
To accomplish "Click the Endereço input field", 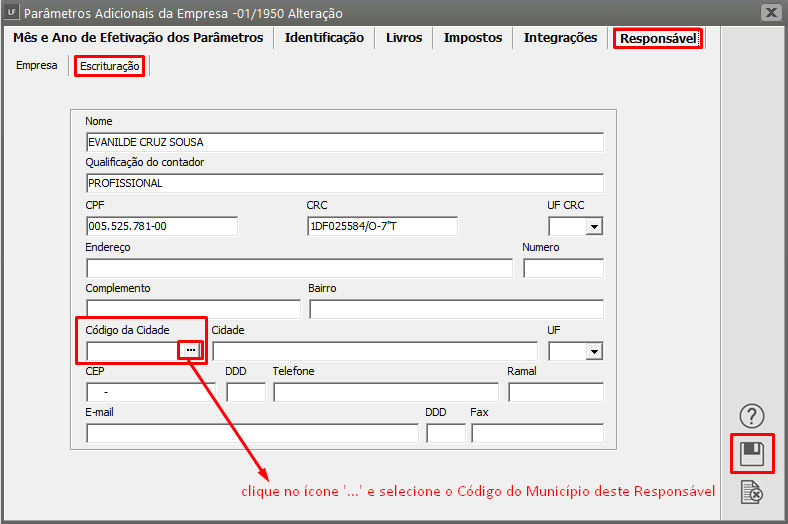I will pos(299,268).
